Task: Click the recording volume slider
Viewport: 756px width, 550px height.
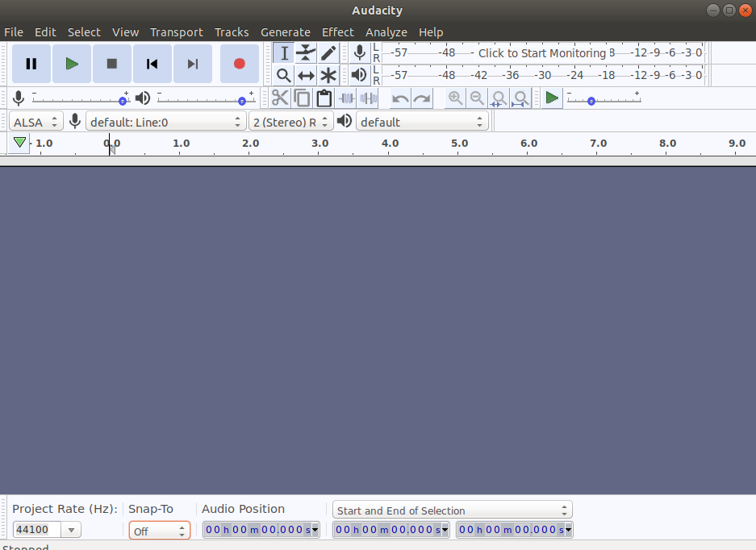Action: pyautogui.click(x=81, y=99)
